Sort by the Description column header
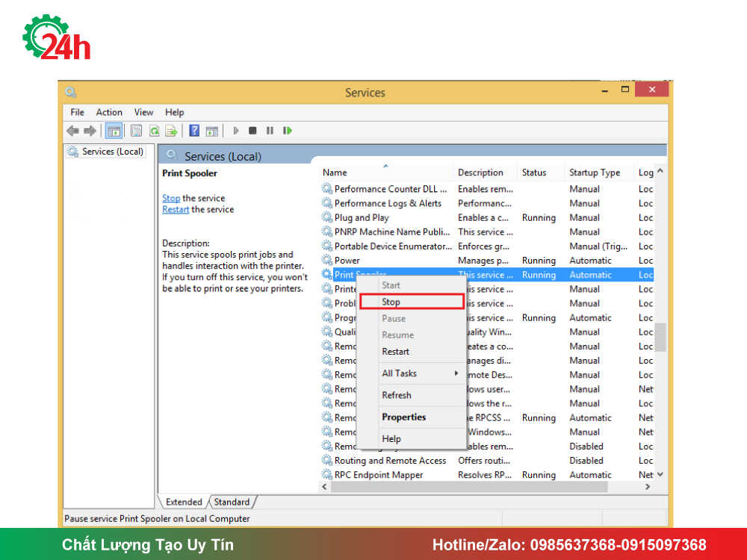Image resolution: width=747 pixels, height=560 pixels. 485,172
